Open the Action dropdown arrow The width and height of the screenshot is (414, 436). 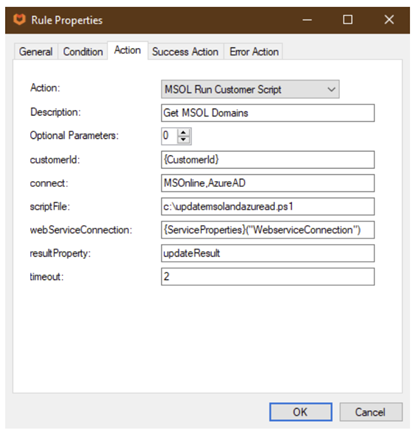click(x=331, y=89)
